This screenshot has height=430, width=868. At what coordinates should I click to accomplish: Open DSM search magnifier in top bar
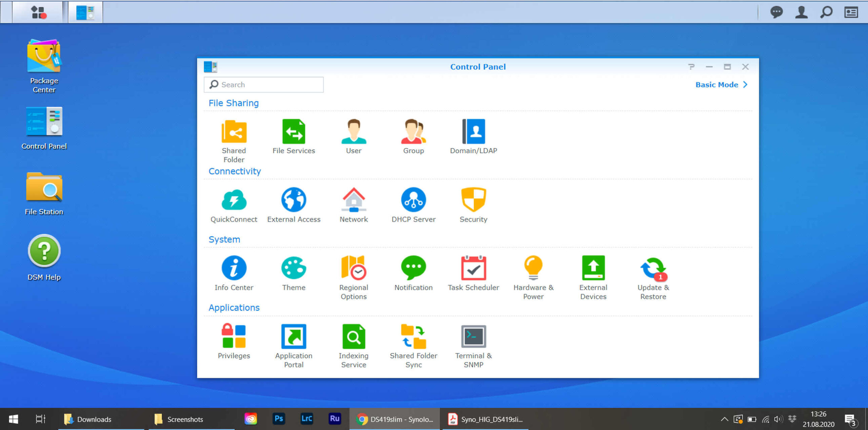[x=826, y=12]
